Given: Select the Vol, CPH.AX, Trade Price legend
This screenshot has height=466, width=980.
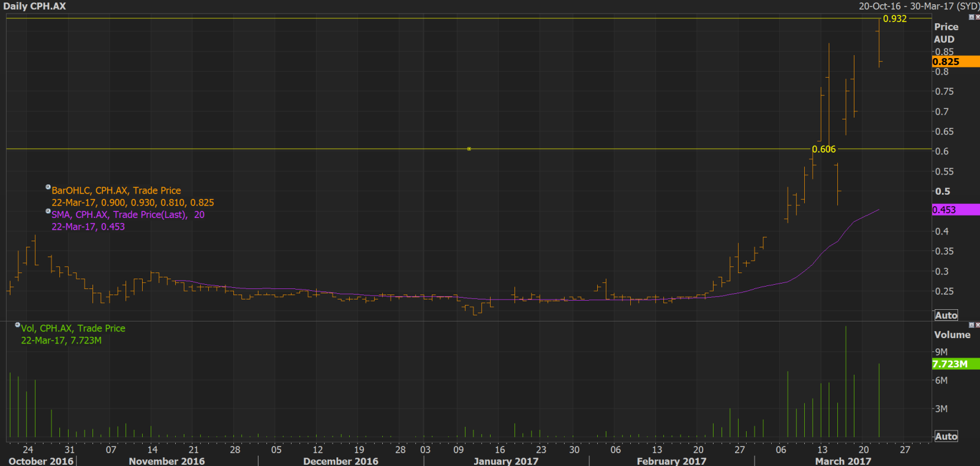Looking at the screenshot, I should tap(73, 328).
